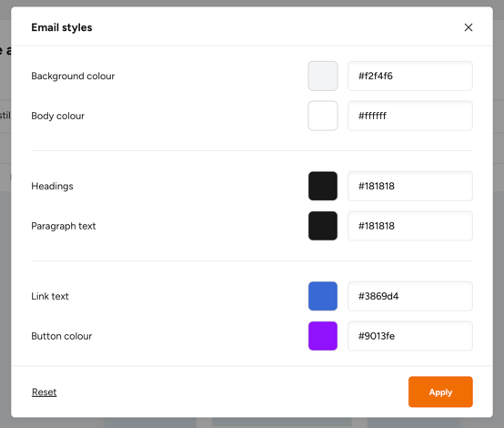Open the Headings colour swatch

pos(323,186)
